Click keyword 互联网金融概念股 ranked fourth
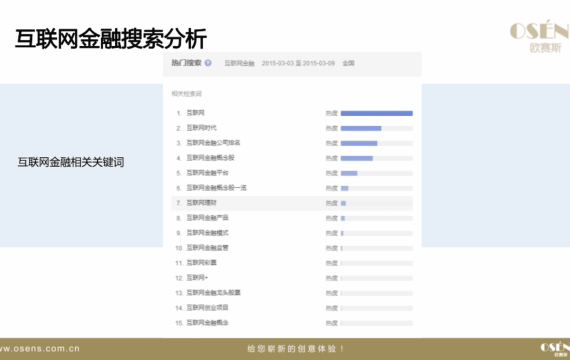This screenshot has width=570, height=360. tap(210, 158)
